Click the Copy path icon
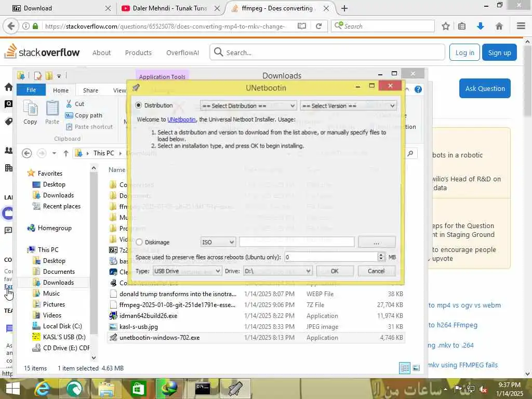 click(x=69, y=115)
